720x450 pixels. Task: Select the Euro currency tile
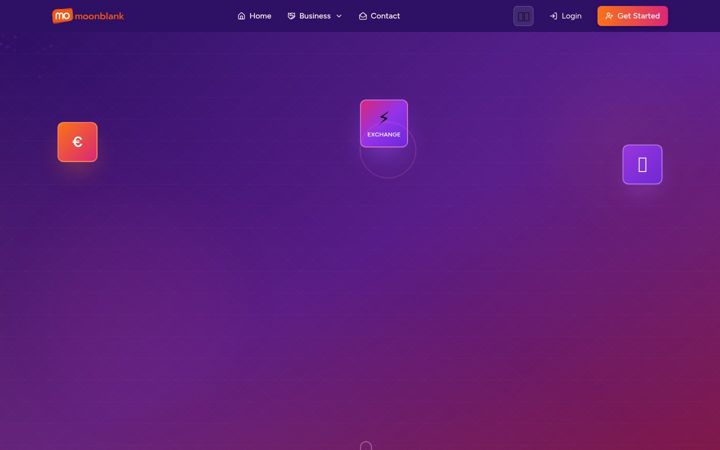78,142
